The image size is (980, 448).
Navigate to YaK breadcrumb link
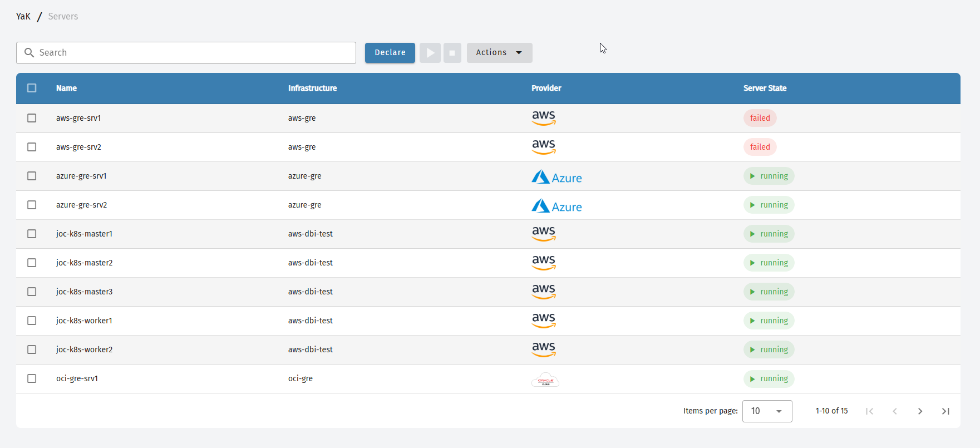23,17
